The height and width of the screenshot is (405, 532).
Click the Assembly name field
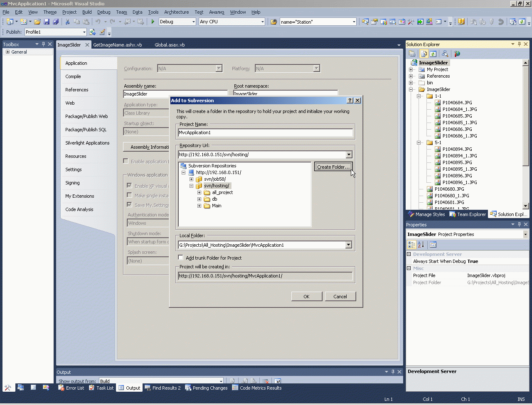tap(175, 94)
